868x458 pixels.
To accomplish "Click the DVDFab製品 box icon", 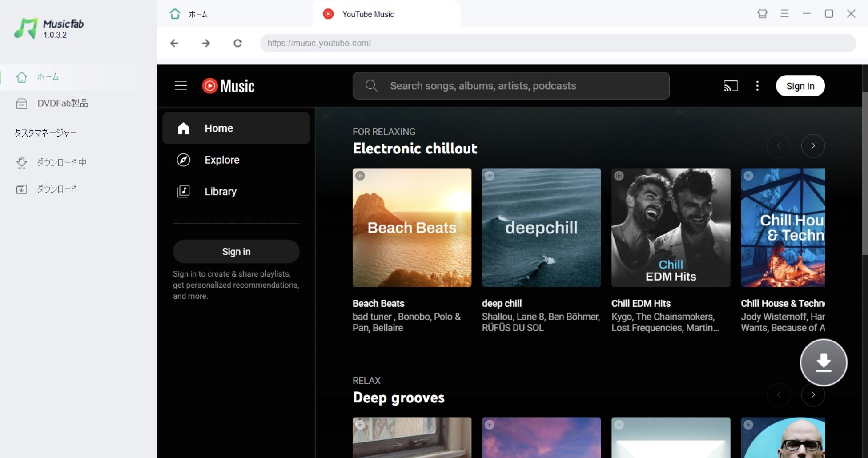I will 21,104.
